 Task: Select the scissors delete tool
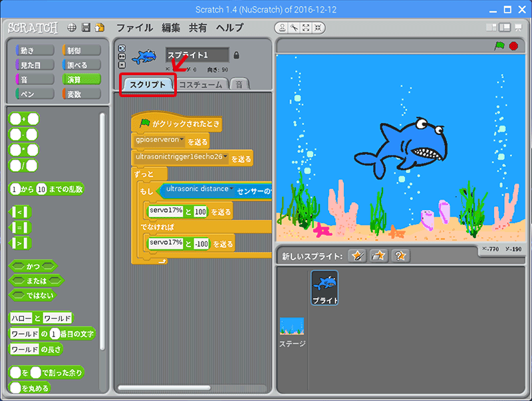click(x=293, y=28)
